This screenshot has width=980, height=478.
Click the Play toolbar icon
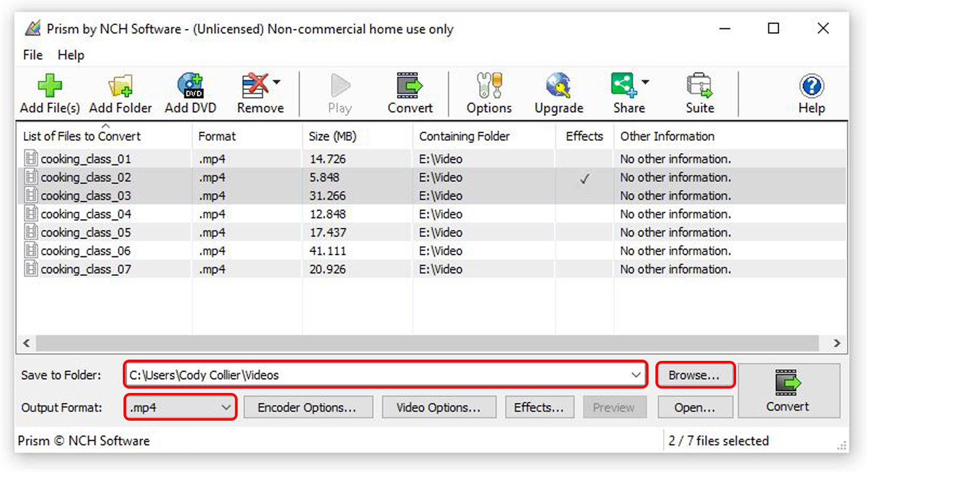click(339, 92)
